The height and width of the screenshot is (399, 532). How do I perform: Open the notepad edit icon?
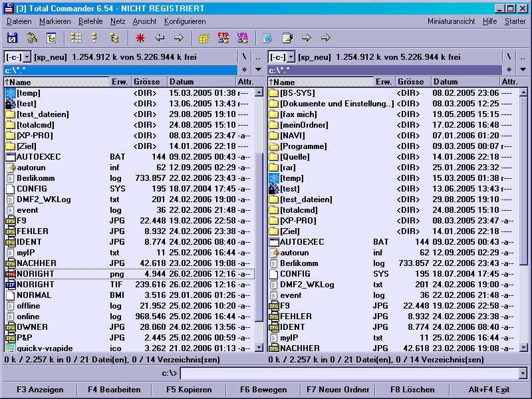click(x=287, y=38)
